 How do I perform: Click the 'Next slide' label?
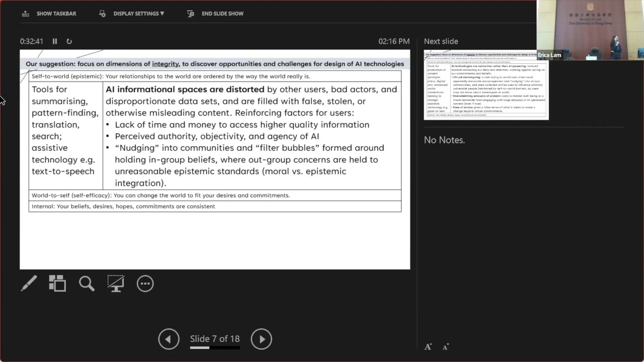click(x=441, y=41)
